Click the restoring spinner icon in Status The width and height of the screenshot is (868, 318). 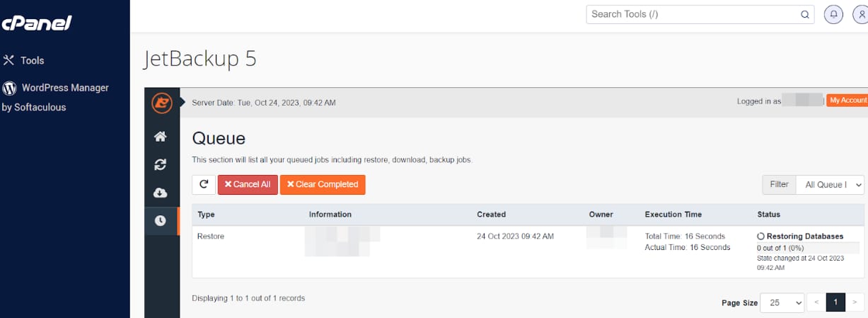tap(761, 237)
